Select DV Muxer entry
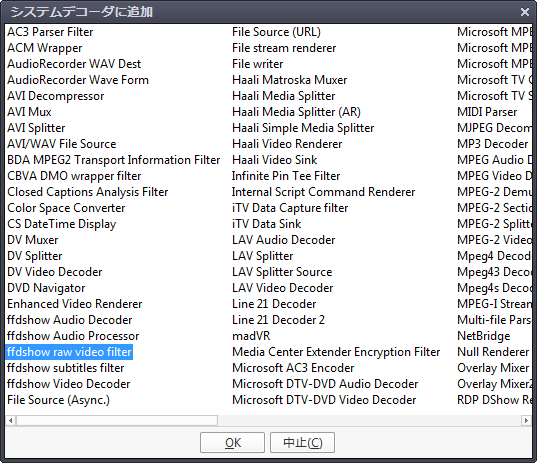This screenshot has width=537, height=463. tap(33, 240)
